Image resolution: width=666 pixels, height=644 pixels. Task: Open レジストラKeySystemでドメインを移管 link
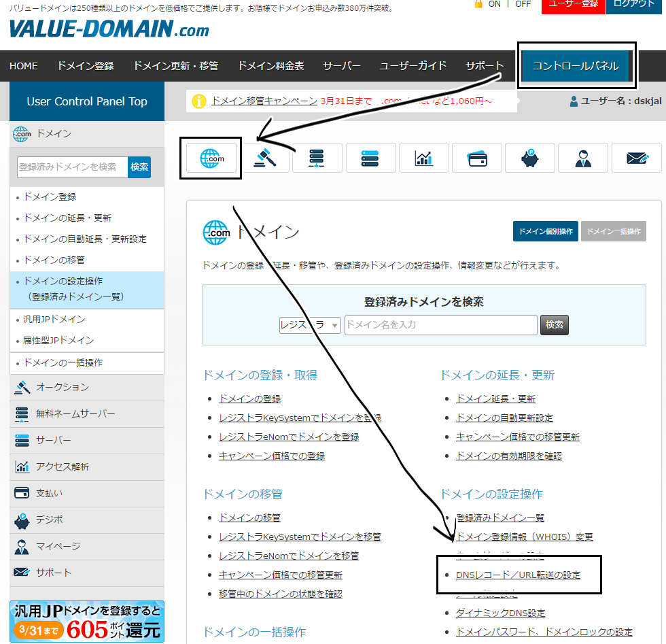coord(300,537)
